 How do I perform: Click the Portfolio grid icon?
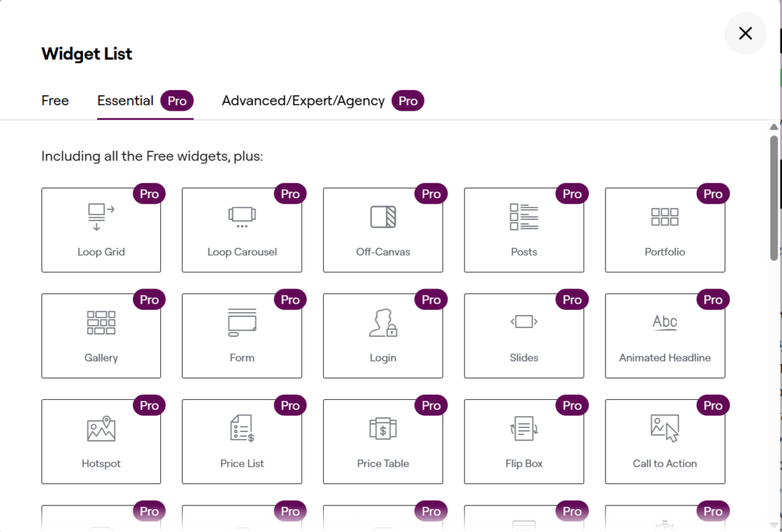tap(664, 217)
